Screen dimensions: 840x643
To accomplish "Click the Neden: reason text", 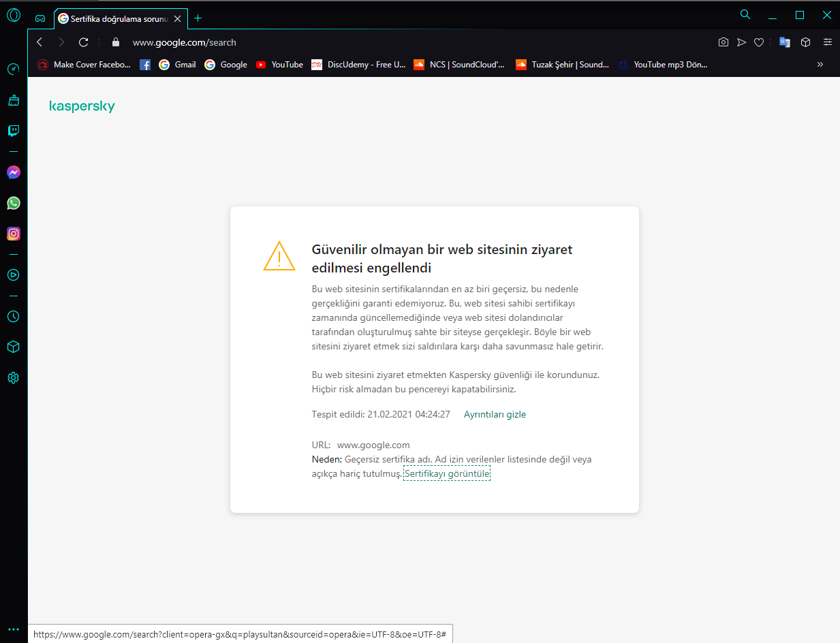I will [x=452, y=467].
